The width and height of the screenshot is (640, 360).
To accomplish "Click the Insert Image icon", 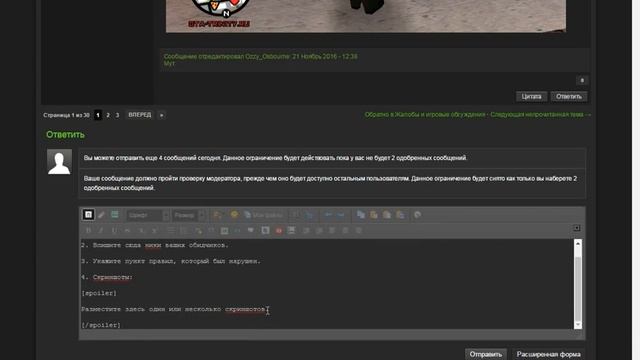I will [224, 231].
